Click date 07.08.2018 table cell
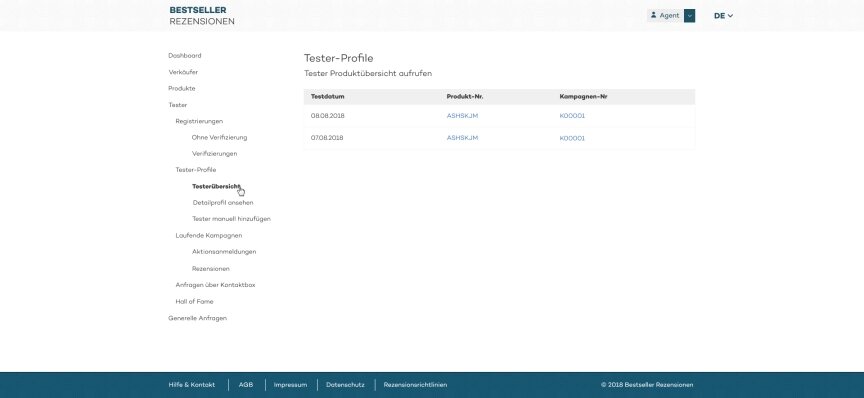The height and width of the screenshot is (398, 864). (x=327, y=138)
